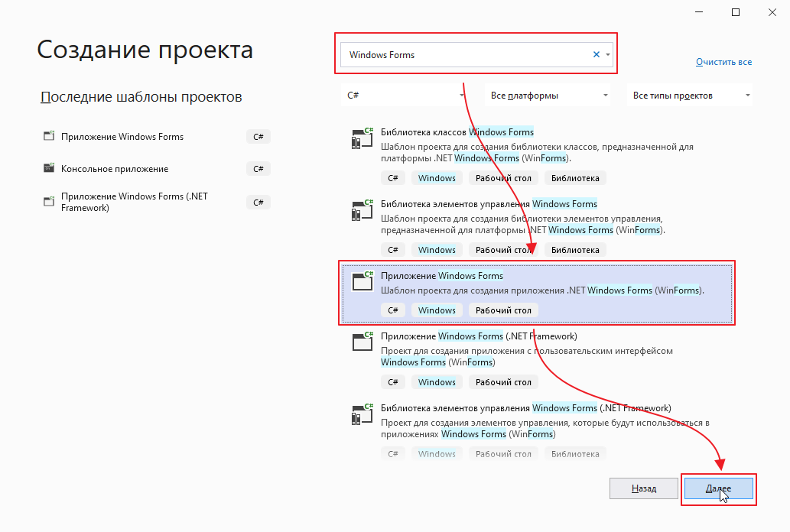790x532 pixels.
Task: Select the Приложение Windows Forms template icon
Action: 361,281
